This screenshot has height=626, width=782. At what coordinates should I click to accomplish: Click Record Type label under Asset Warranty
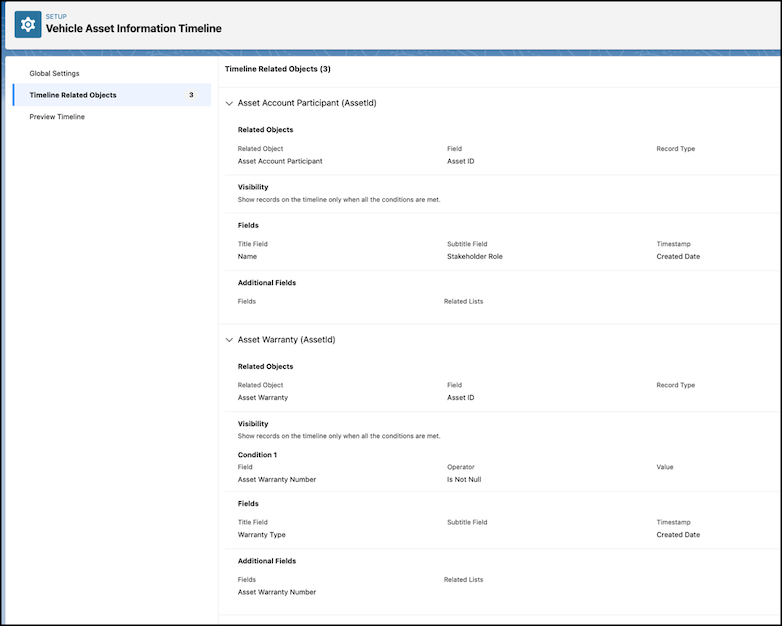676,385
